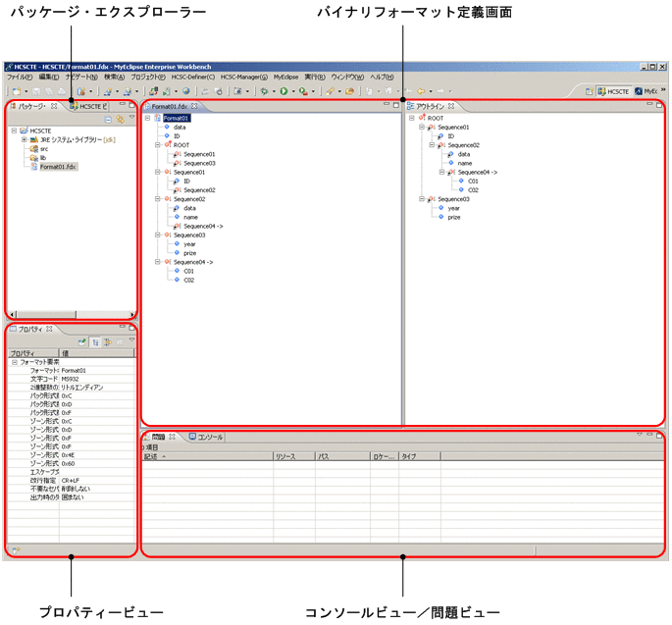The width and height of the screenshot is (672, 625).
Task: Close the Outline view tab
Action: coord(451,106)
